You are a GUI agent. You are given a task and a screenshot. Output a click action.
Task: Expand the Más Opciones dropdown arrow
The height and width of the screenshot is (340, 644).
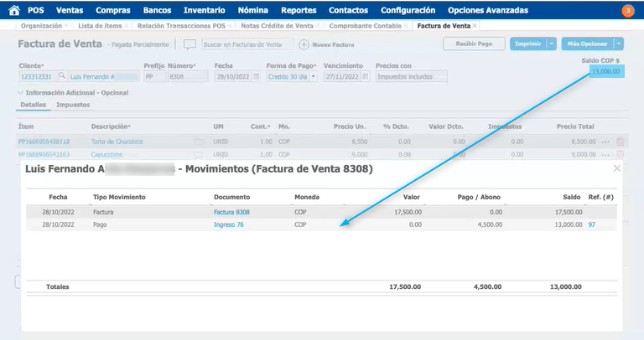pos(618,44)
